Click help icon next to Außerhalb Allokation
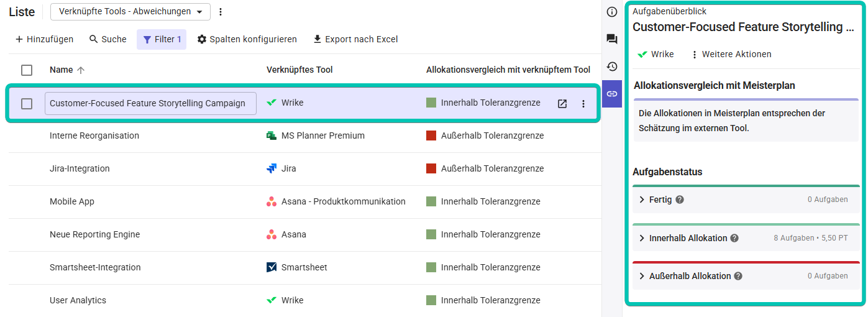868x317 pixels. [738, 276]
